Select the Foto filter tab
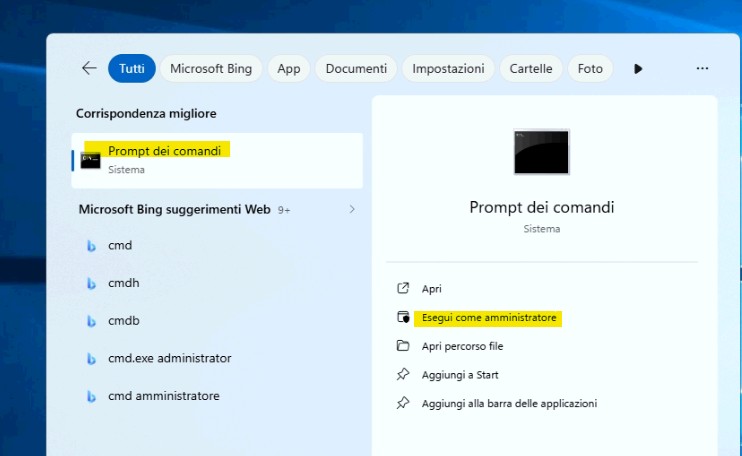 coord(590,69)
